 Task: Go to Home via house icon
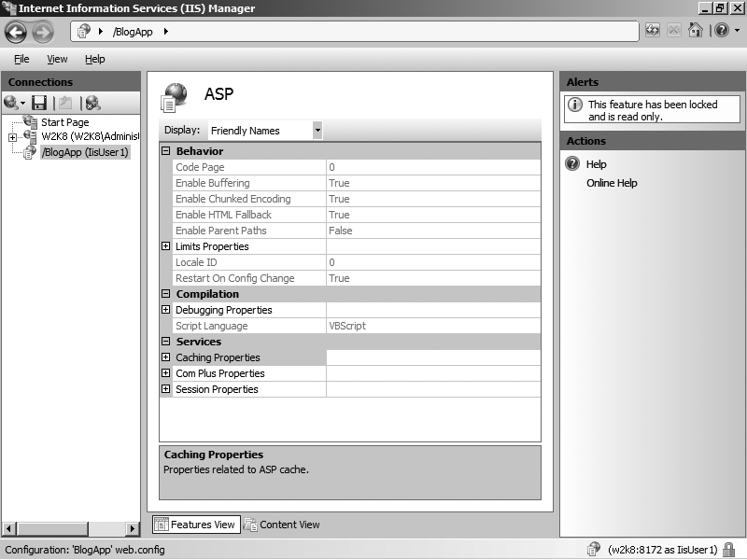pos(696,31)
